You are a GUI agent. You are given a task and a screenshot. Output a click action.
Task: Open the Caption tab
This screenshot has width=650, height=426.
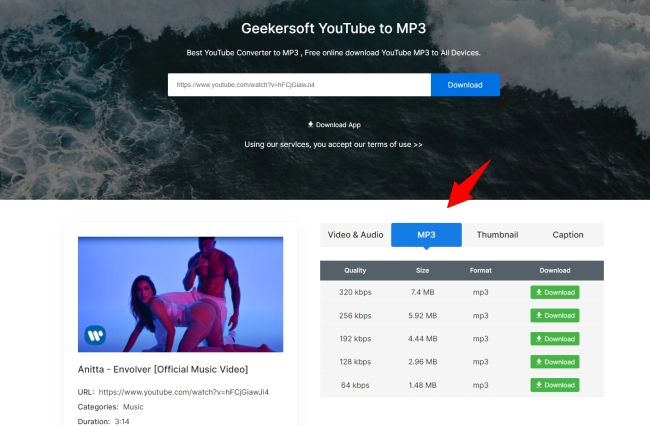[x=568, y=235]
